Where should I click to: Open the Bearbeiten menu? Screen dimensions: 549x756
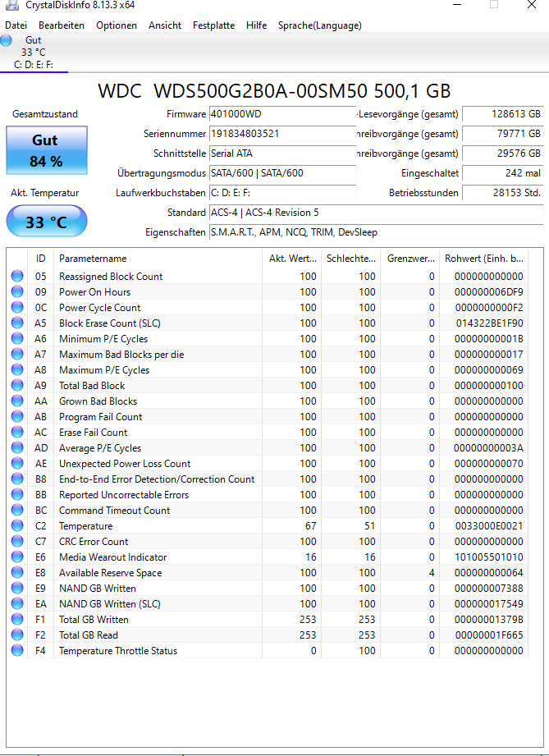tap(62, 25)
